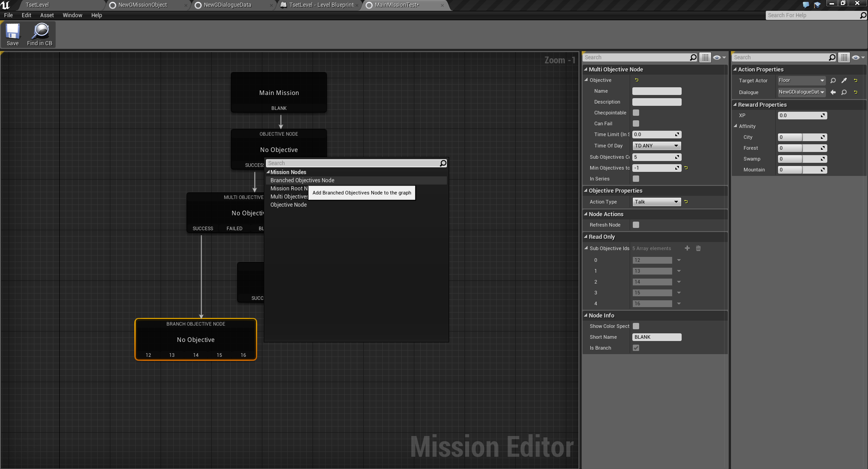Open the Action Type Talk dropdown
The width and height of the screenshot is (868, 469).
[x=657, y=202]
